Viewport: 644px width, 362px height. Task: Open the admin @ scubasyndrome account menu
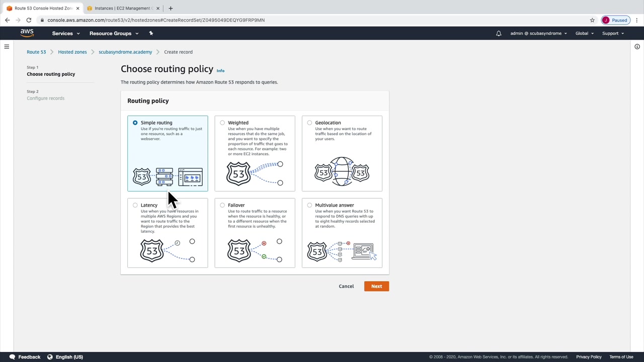click(x=538, y=34)
